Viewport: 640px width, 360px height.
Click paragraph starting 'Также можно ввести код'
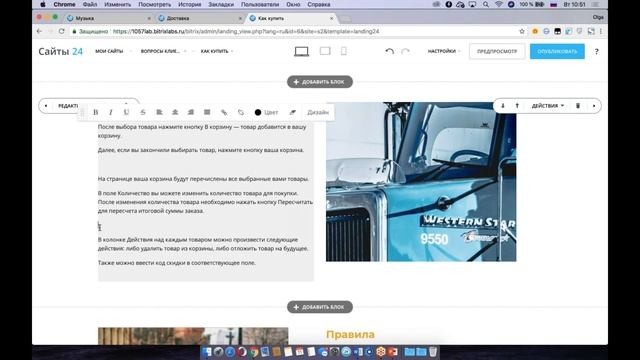pyautogui.click(x=177, y=263)
